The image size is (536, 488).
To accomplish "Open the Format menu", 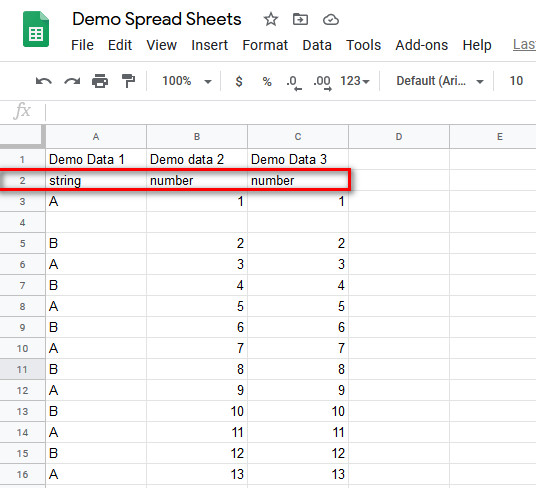I will (265, 45).
